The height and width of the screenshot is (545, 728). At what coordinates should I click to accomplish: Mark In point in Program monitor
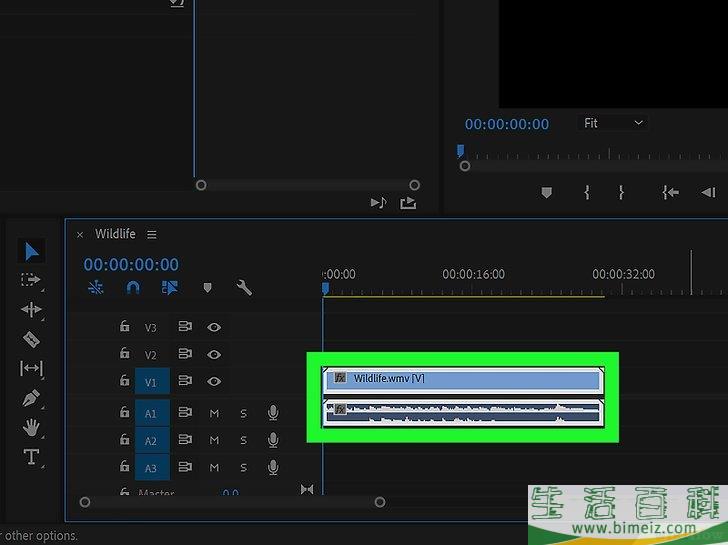tap(587, 192)
